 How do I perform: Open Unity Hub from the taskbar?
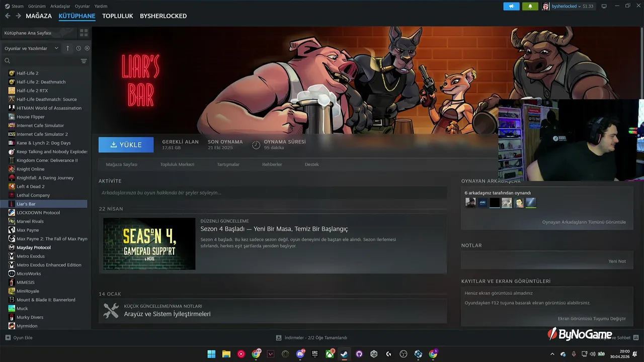click(374, 354)
